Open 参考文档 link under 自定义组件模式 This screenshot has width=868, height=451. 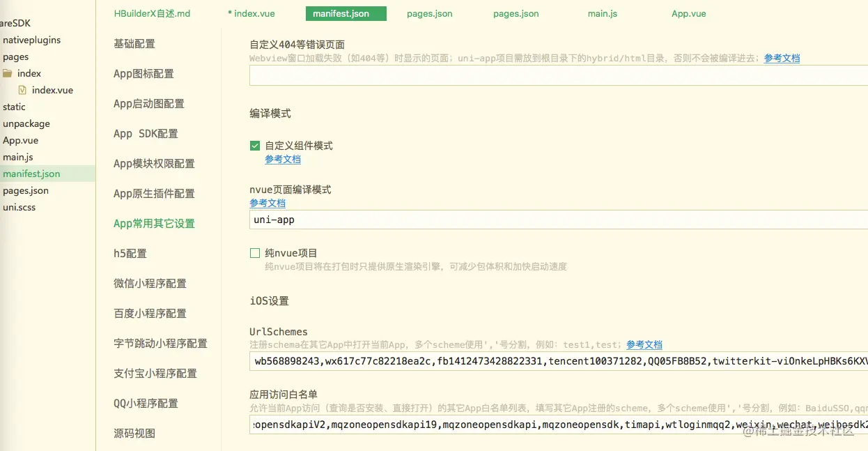click(x=283, y=160)
